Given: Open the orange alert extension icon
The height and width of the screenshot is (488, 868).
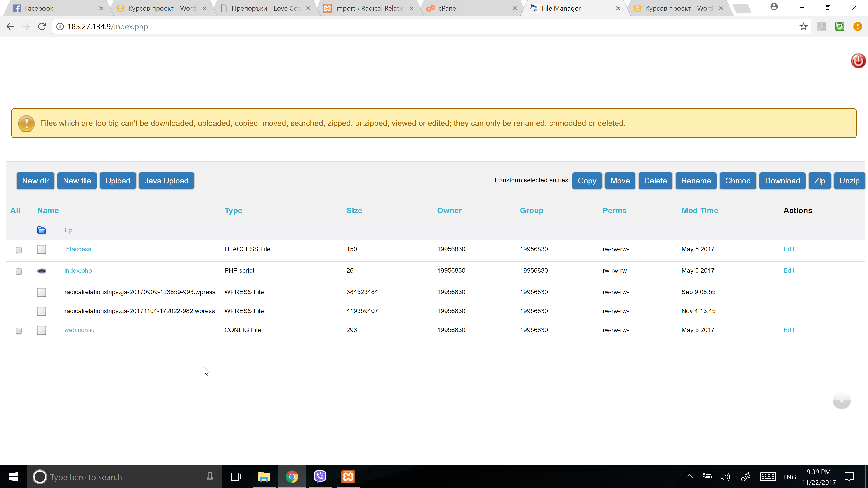Looking at the screenshot, I should click(x=858, y=27).
